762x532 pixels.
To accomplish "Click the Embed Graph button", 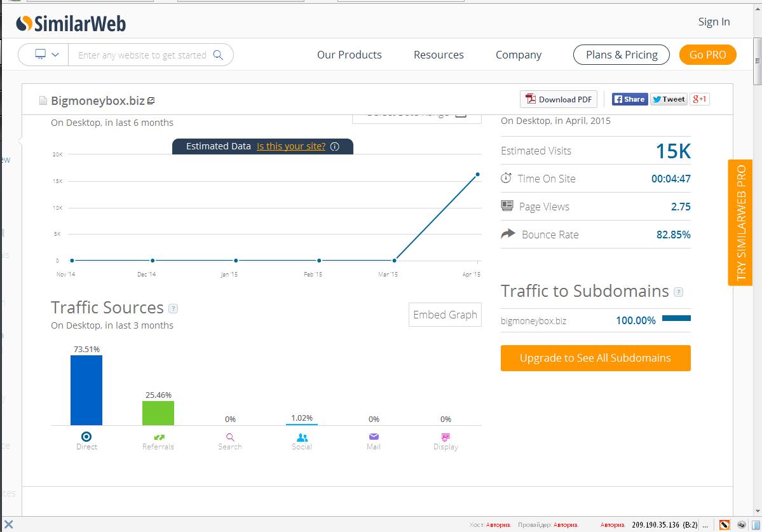I will pos(445,315).
